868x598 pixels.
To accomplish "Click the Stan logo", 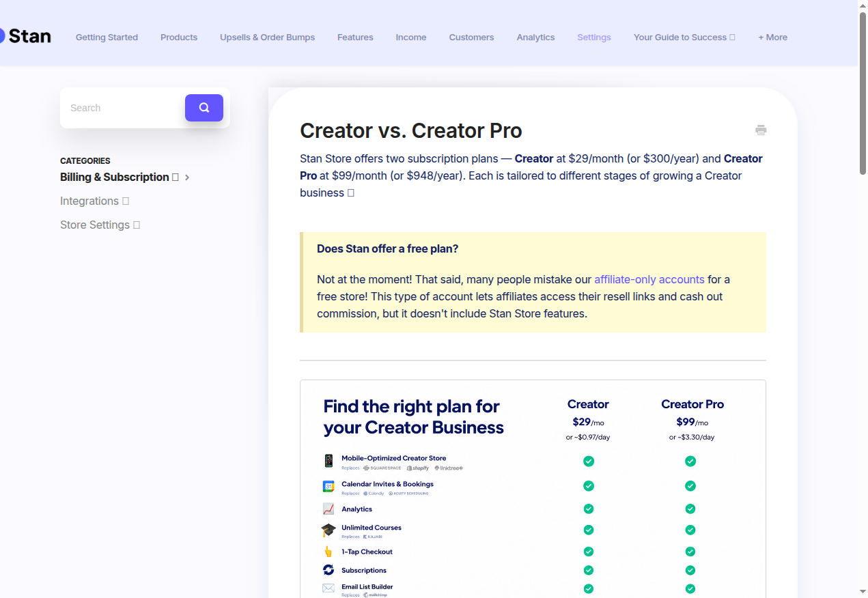I will [25, 36].
